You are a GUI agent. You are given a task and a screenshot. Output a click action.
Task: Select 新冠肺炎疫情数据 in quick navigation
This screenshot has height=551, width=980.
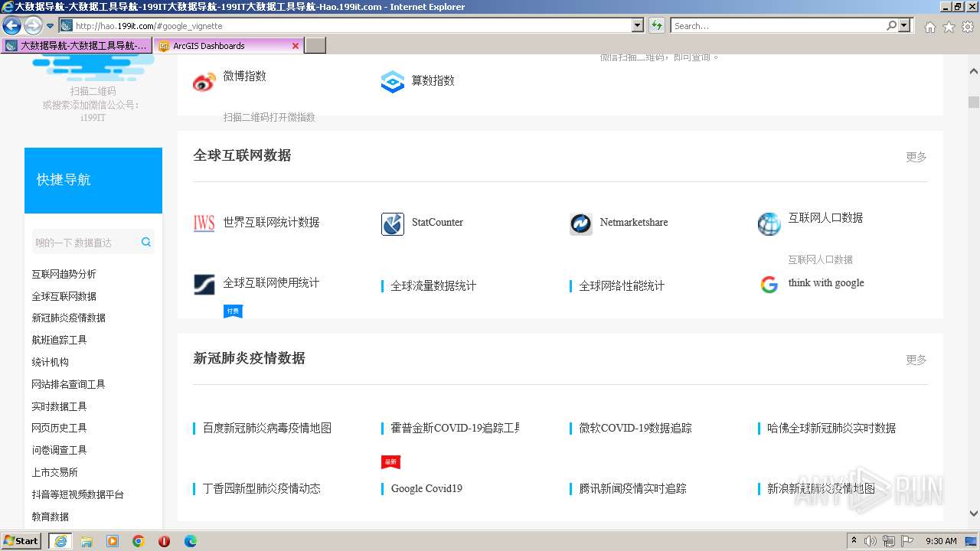(x=68, y=318)
